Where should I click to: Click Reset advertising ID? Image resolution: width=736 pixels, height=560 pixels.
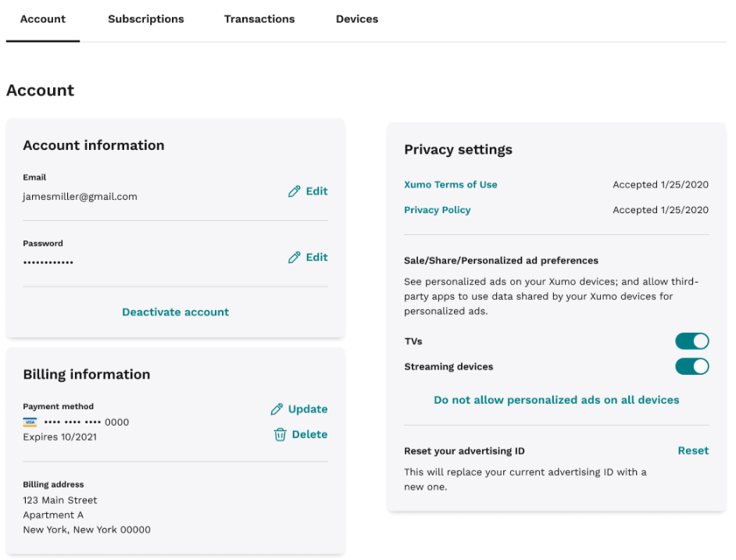coord(693,451)
